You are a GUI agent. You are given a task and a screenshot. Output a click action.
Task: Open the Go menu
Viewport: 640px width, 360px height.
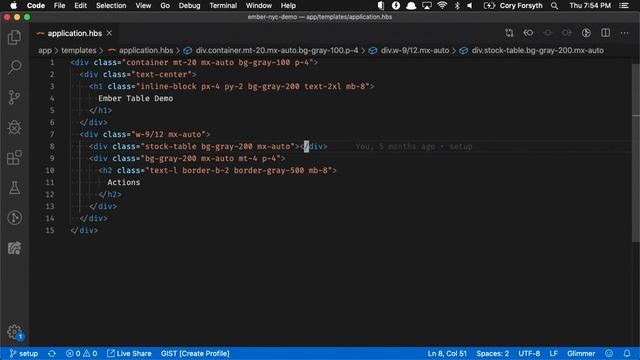pos(165,6)
